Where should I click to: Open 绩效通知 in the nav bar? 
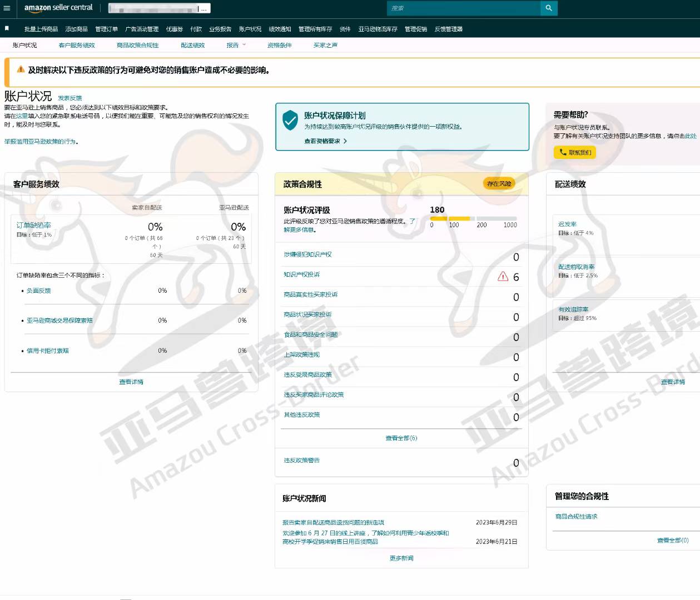click(x=280, y=29)
